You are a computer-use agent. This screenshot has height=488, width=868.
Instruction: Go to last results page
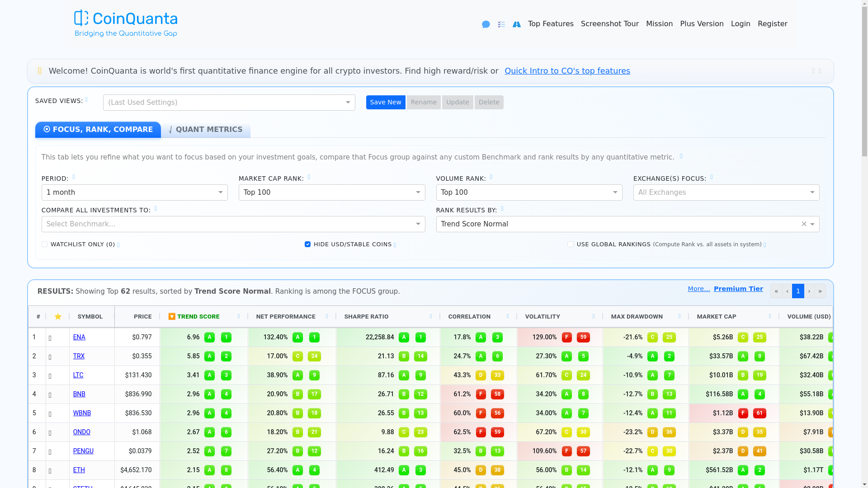point(820,291)
